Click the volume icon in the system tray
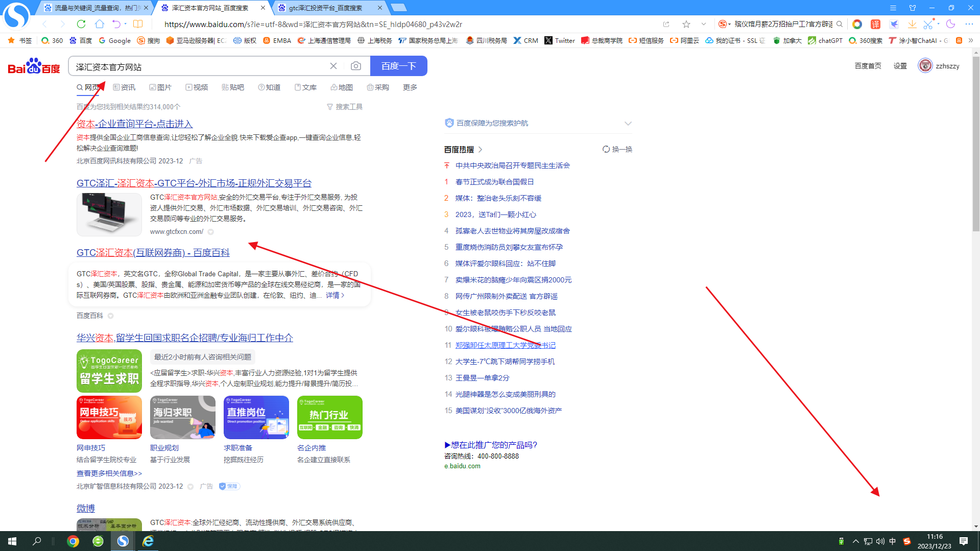Viewport: 980px width, 551px height. [x=880, y=541]
